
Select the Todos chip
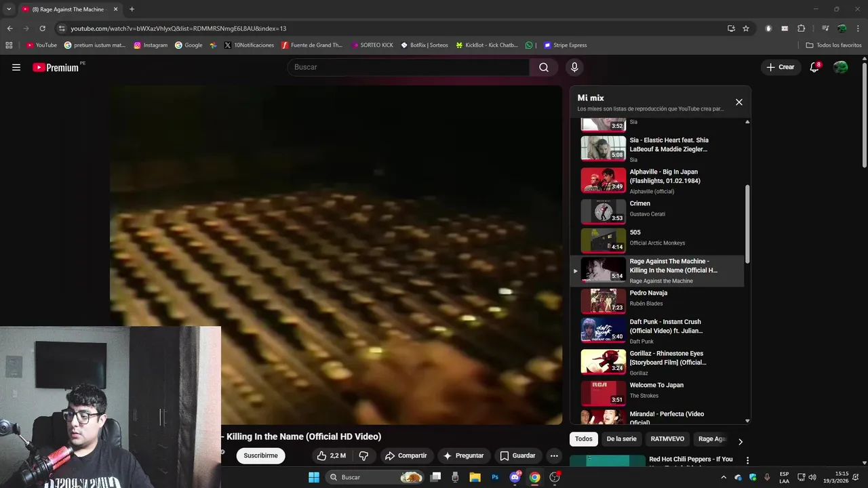584,439
